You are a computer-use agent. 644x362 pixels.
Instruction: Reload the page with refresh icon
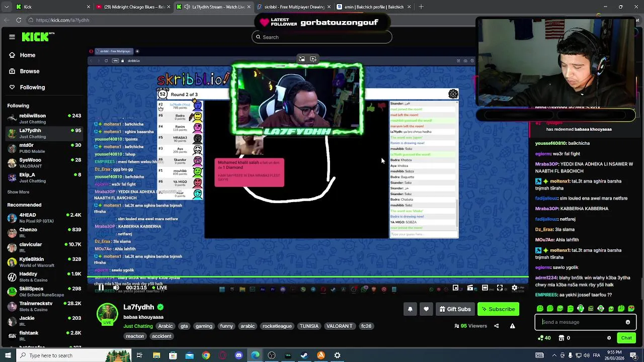[19, 20]
